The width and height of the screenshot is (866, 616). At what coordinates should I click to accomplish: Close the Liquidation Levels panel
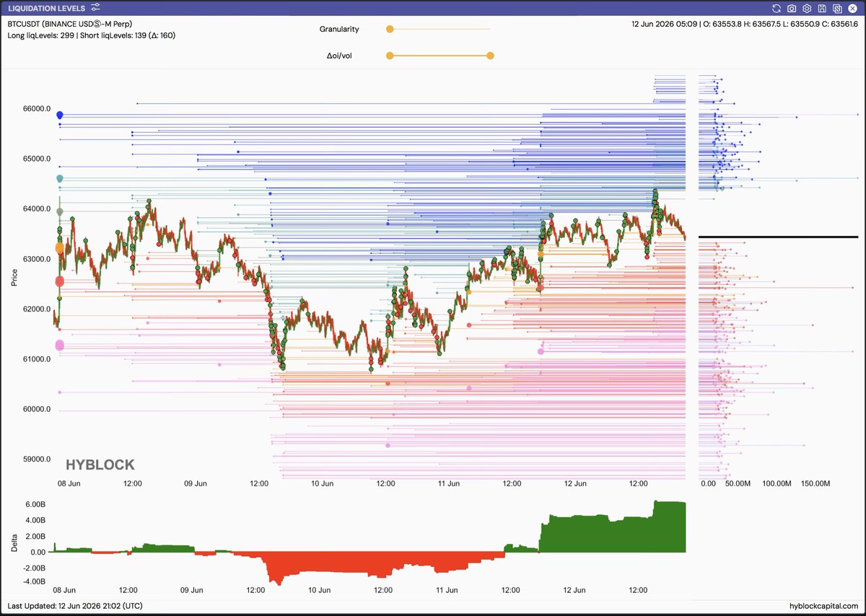pos(852,8)
